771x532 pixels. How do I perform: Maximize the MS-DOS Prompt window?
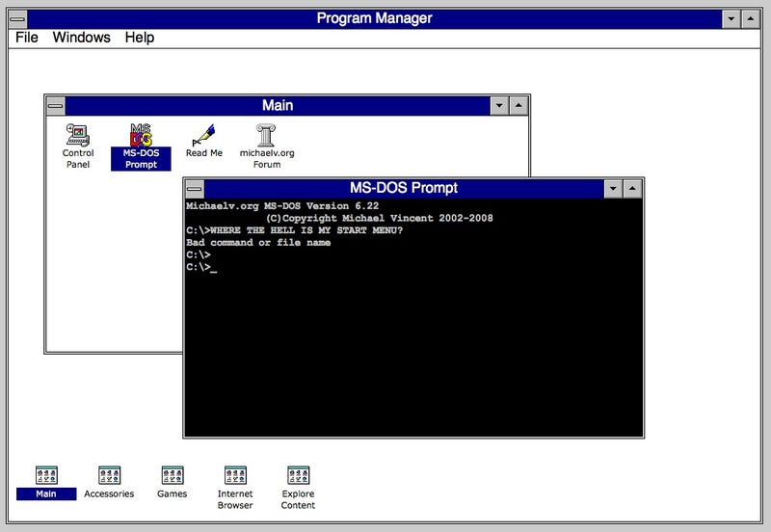coord(632,188)
